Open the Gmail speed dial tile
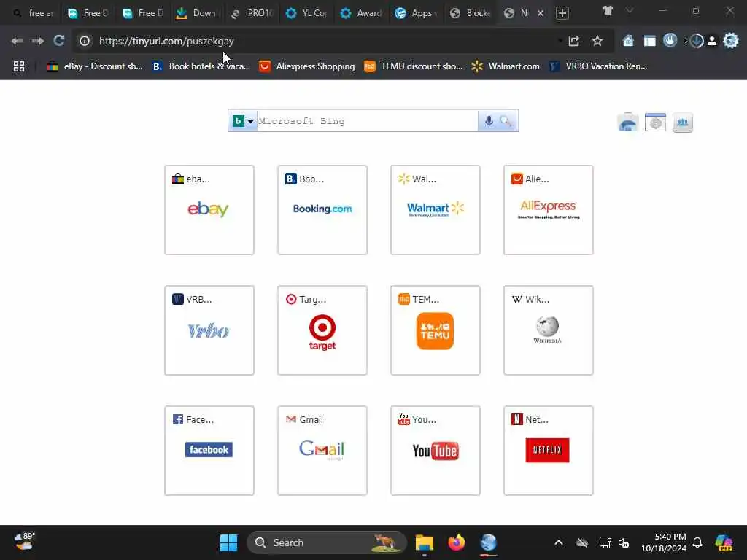The height and width of the screenshot is (560, 747). (x=322, y=451)
